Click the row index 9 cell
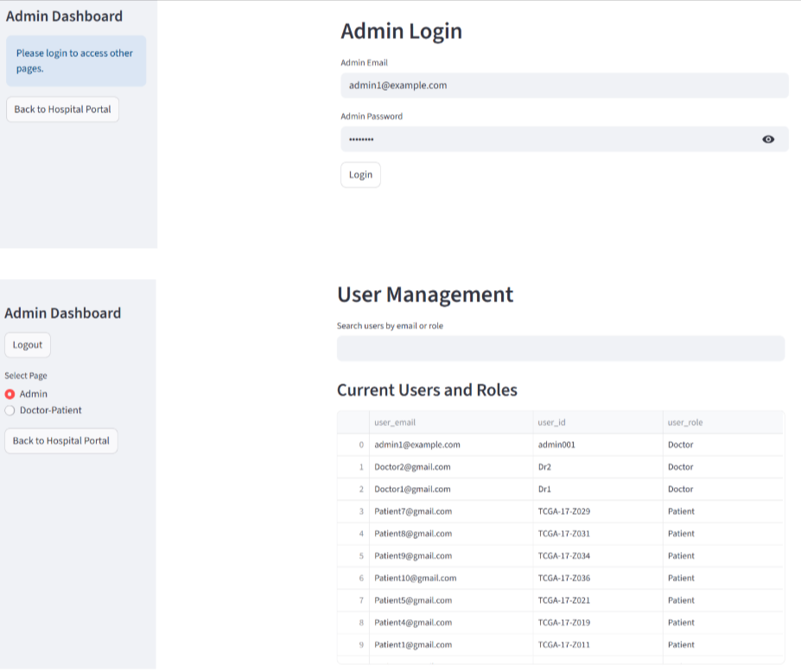The width and height of the screenshot is (801, 672). coord(353,644)
